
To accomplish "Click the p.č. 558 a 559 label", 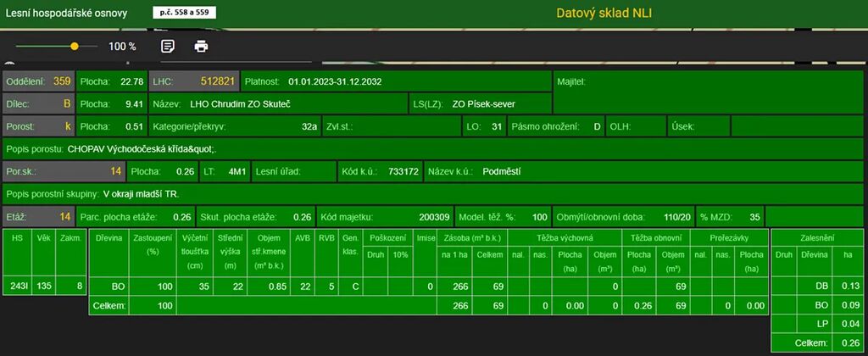I will click(184, 14).
